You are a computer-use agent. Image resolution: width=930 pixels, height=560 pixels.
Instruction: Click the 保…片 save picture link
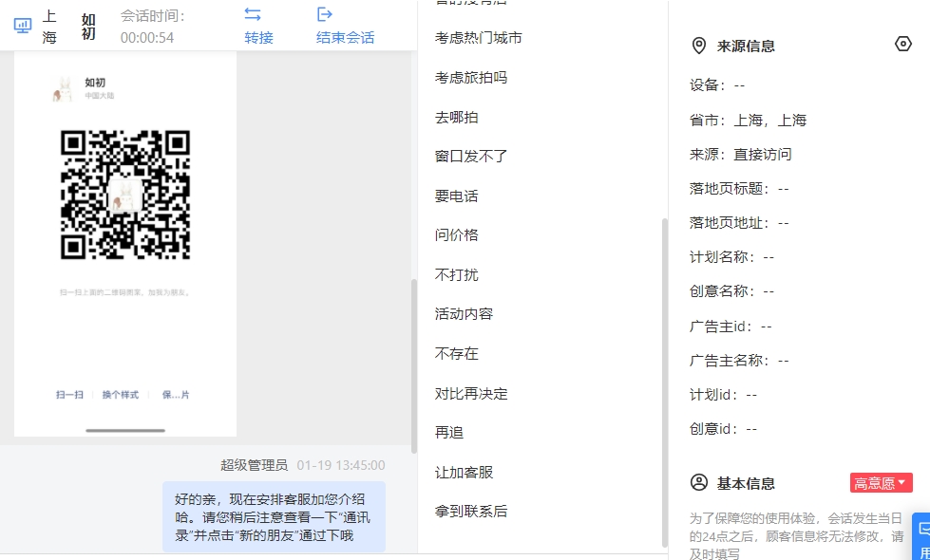click(176, 395)
